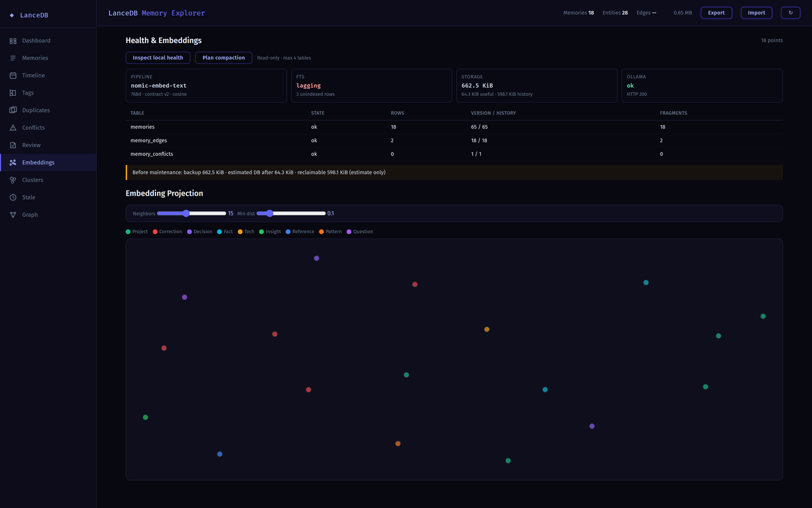Click the "memory_edges" table row name

148,140
